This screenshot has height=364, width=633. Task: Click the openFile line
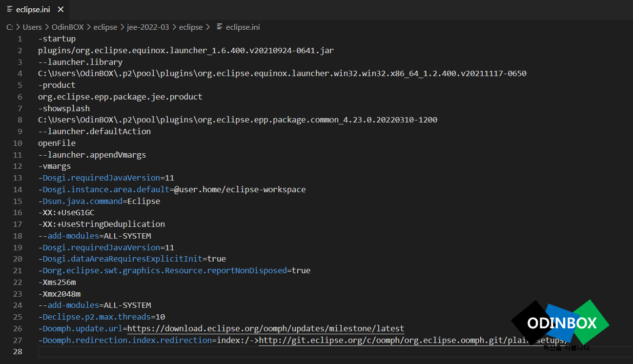coord(57,143)
